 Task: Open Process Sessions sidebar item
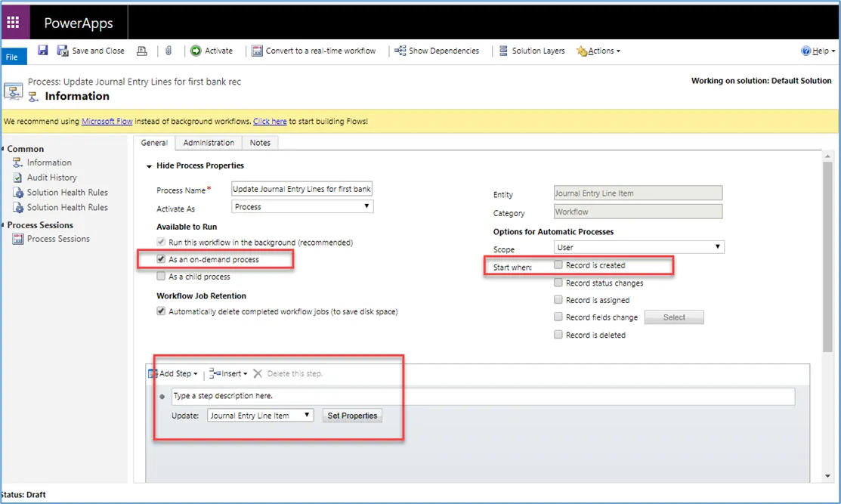point(58,239)
